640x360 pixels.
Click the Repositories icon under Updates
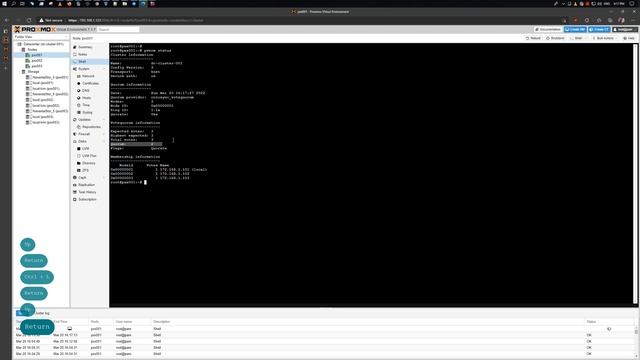tap(79, 127)
